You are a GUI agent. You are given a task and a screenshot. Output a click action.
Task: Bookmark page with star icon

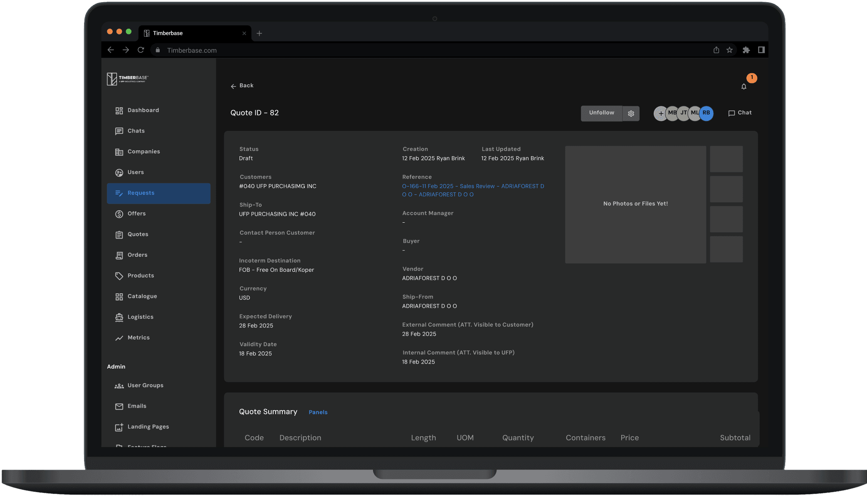tap(729, 50)
